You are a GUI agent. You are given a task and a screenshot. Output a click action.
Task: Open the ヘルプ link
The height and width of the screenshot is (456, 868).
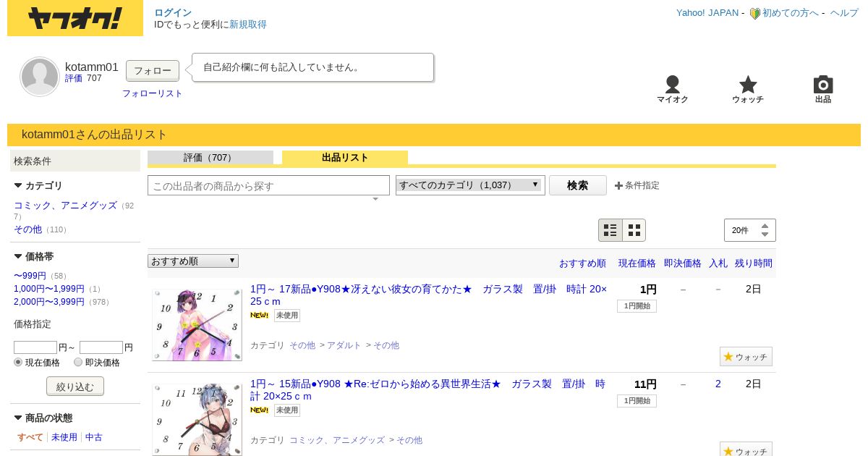pos(844,13)
